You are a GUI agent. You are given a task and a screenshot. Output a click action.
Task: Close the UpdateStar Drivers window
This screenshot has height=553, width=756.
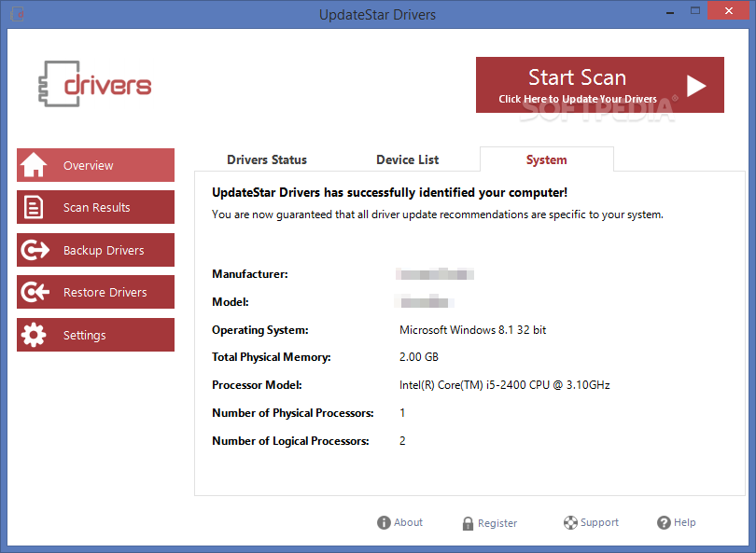pos(729,10)
